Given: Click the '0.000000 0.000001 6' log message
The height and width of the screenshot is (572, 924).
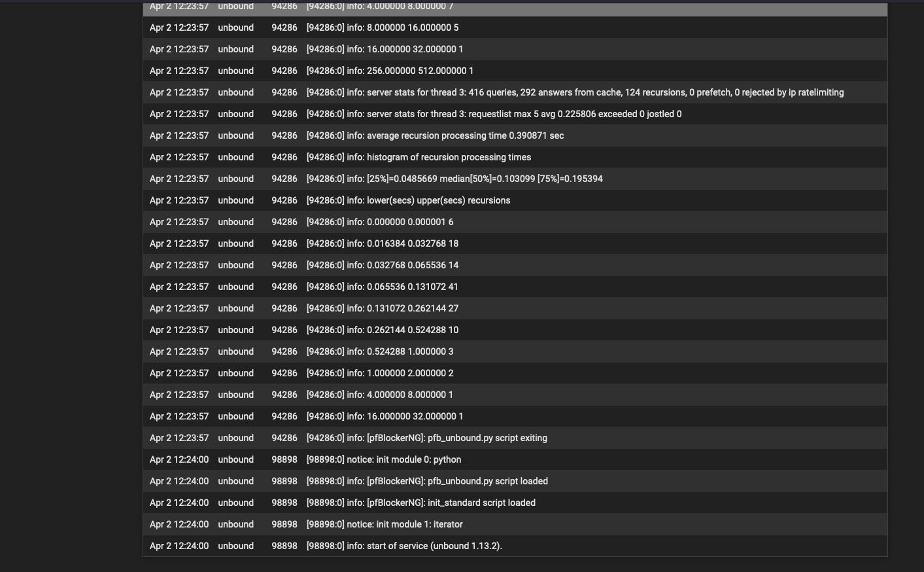Looking at the screenshot, I should tap(380, 222).
